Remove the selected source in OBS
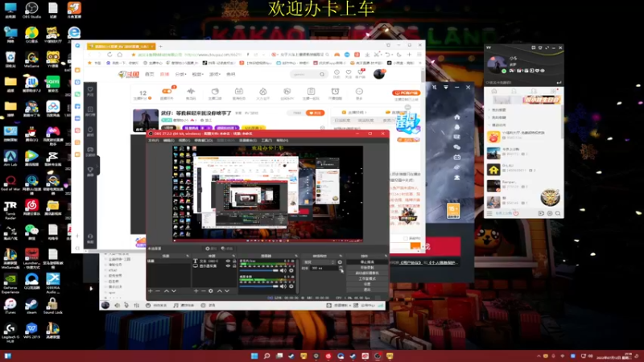This screenshot has height=362, width=644. [x=204, y=291]
